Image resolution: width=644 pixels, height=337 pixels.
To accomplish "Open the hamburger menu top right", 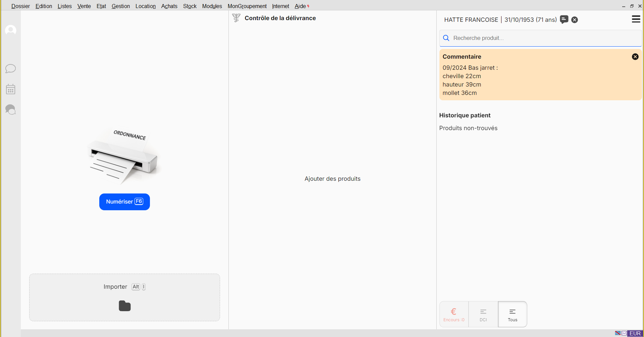I will 637,19.
